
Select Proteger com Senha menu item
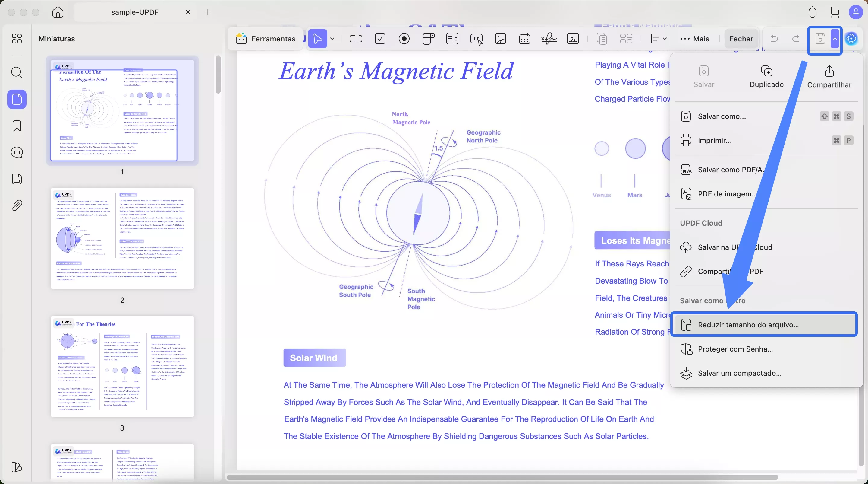pyautogui.click(x=735, y=349)
